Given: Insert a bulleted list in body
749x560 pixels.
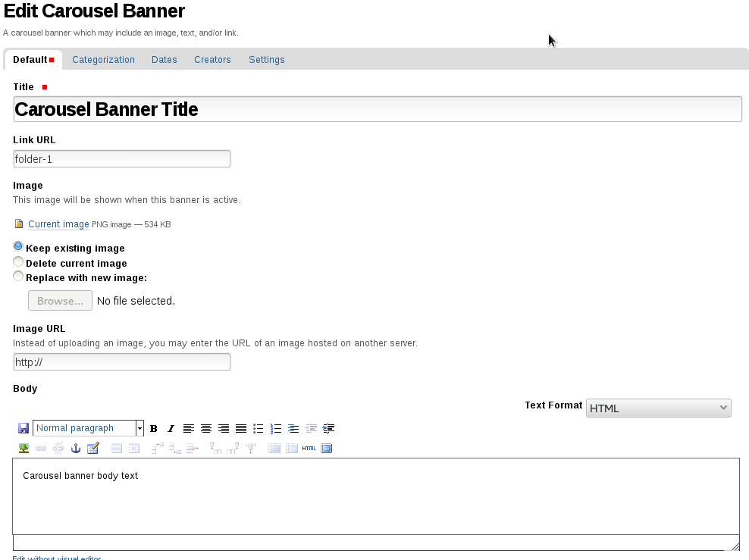Looking at the screenshot, I should [x=259, y=429].
